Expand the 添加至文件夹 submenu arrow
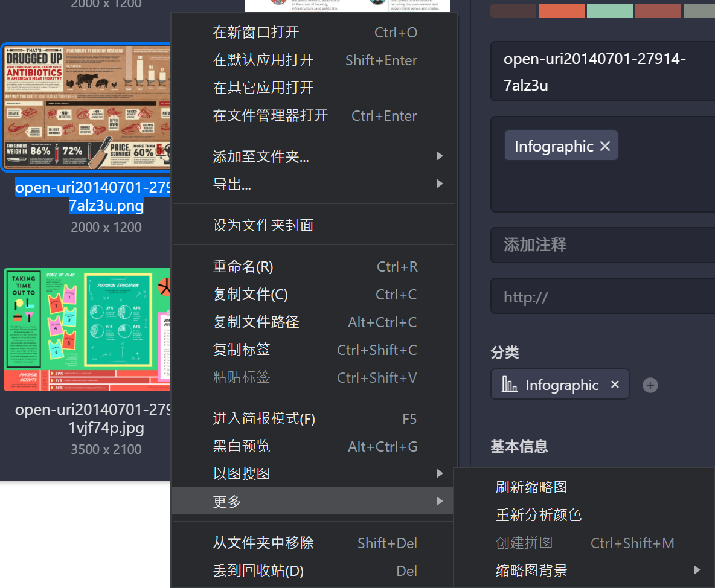The width and height of the screenshot is (715, 588). [x=439, y=156]
